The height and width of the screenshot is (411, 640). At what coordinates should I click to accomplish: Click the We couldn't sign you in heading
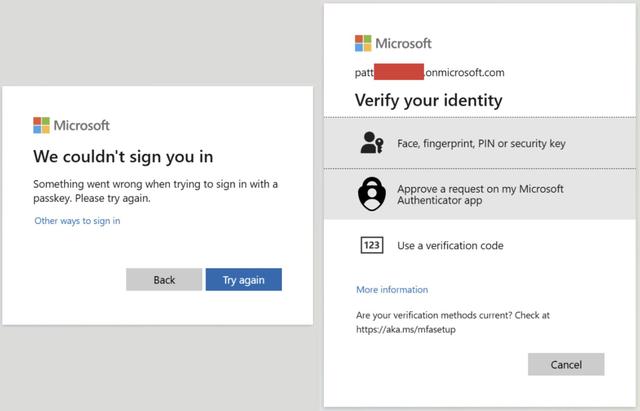point(123,157)
